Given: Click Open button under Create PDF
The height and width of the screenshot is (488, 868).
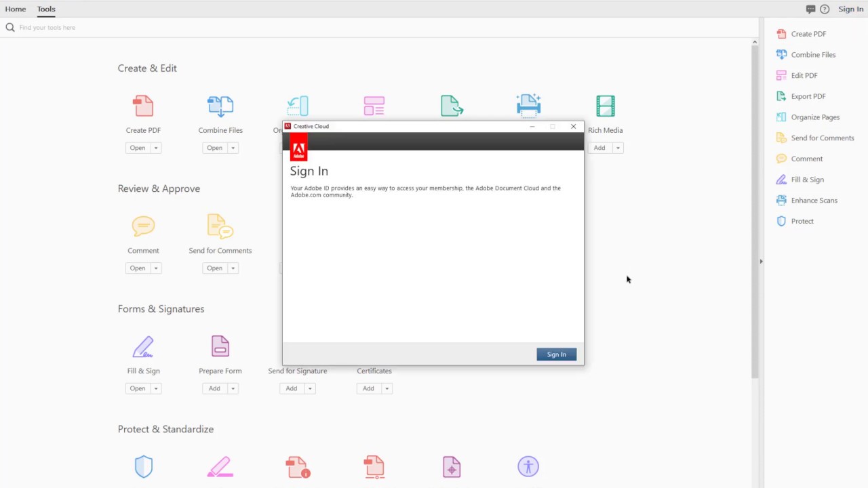Looking at the screenshot, I should tap(138, 148).
